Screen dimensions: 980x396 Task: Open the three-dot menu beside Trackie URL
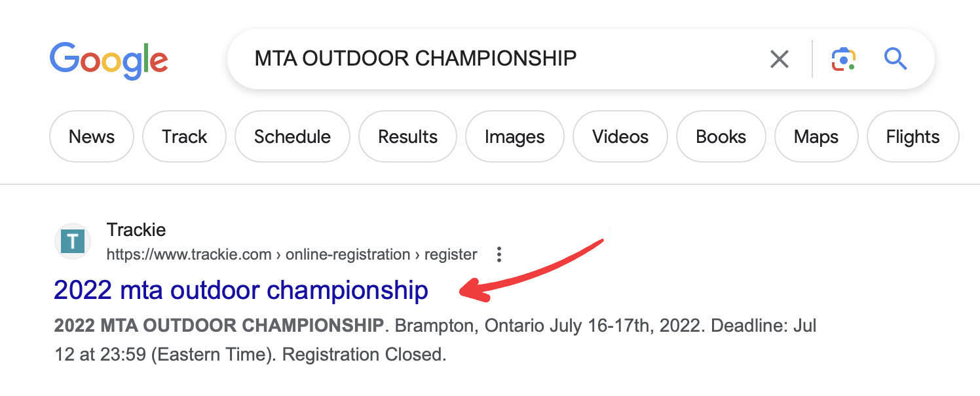[x=499, y=254]
